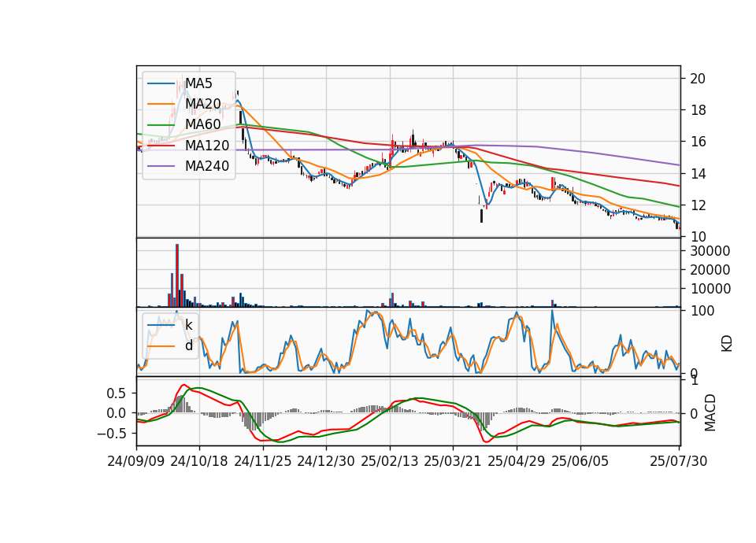Click the price axis value 18
This screenshot has height=543, width=756.
point(698,110)
